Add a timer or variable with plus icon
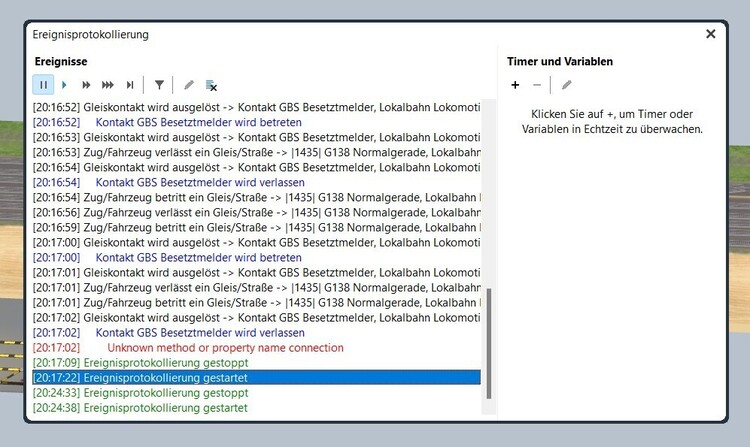The height and width of the screenshot is (447, 750). tap(515, 85)
